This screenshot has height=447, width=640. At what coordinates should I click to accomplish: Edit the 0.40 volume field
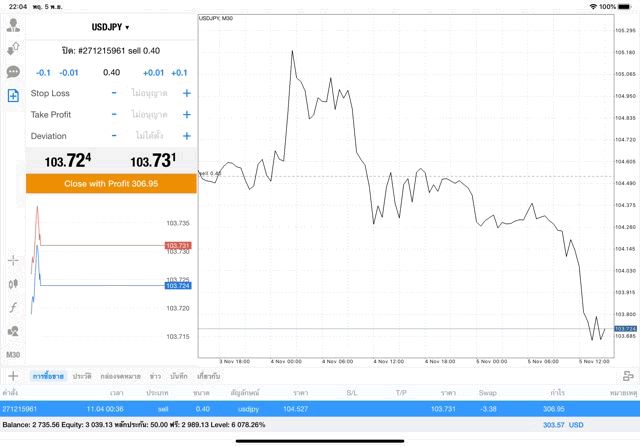(111, 73)
